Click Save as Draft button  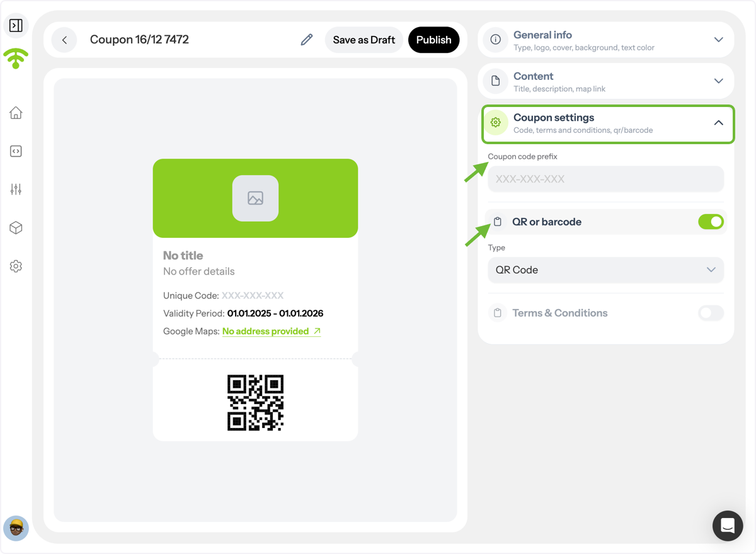pos(364,40)
